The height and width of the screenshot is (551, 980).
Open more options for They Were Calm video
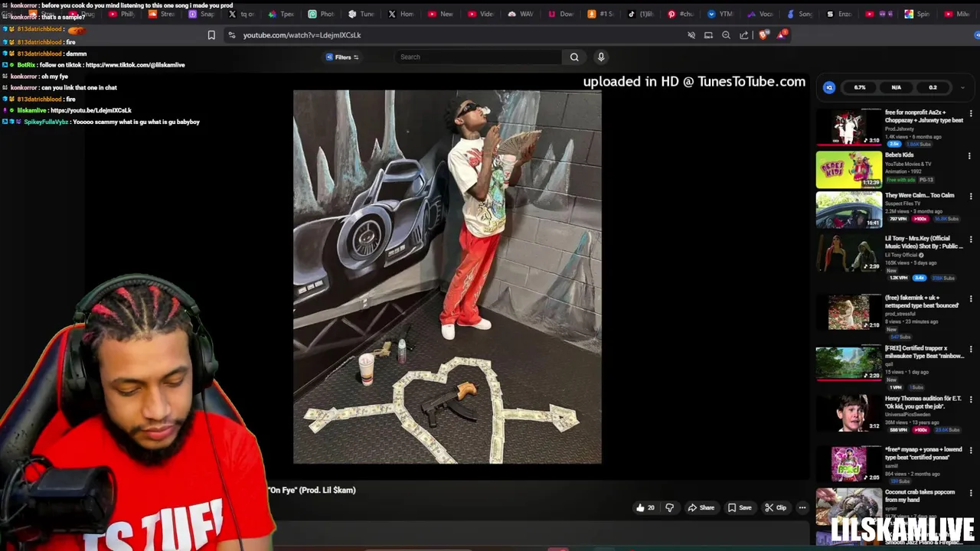[x=970, y=197]
